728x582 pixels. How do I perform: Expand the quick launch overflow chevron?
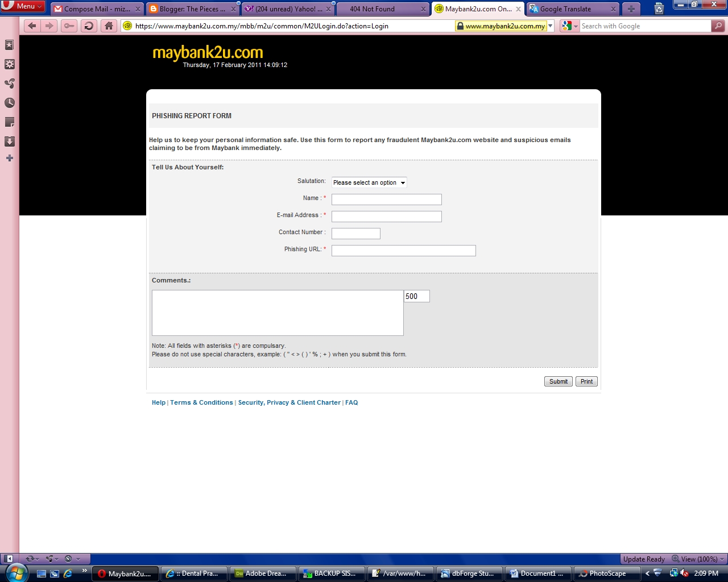(85, 571)
